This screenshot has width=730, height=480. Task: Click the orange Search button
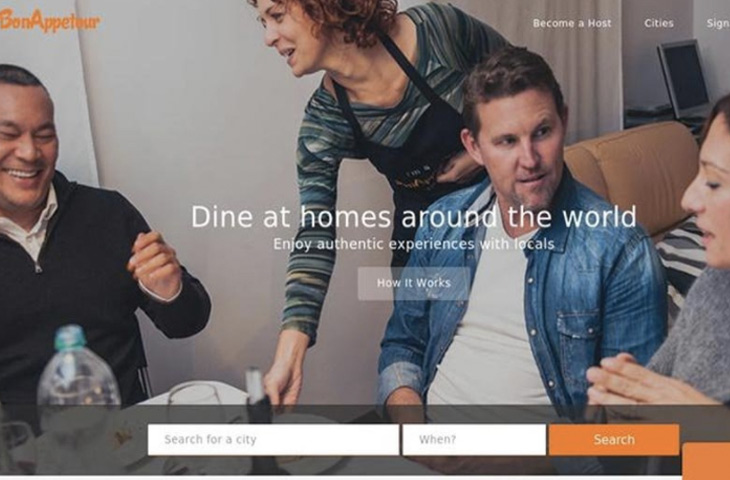[614, 439]
